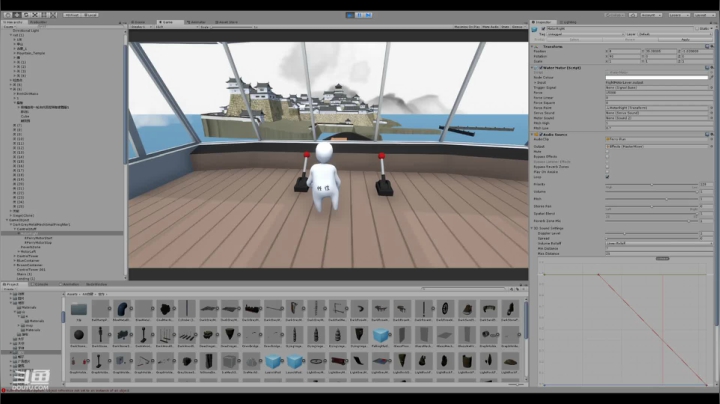Enable the Bypass Effects checkbox
The image size is (720, 404).
(x=608, y=157)
